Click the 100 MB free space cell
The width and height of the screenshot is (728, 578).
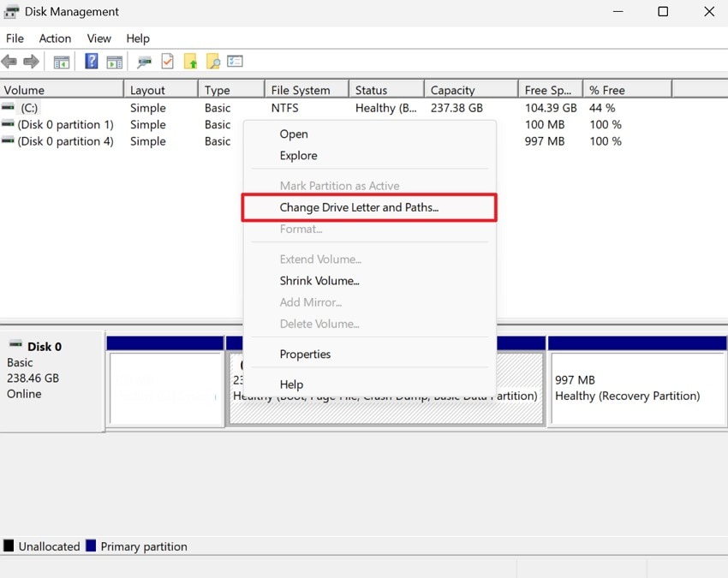[x=545, y=124]
